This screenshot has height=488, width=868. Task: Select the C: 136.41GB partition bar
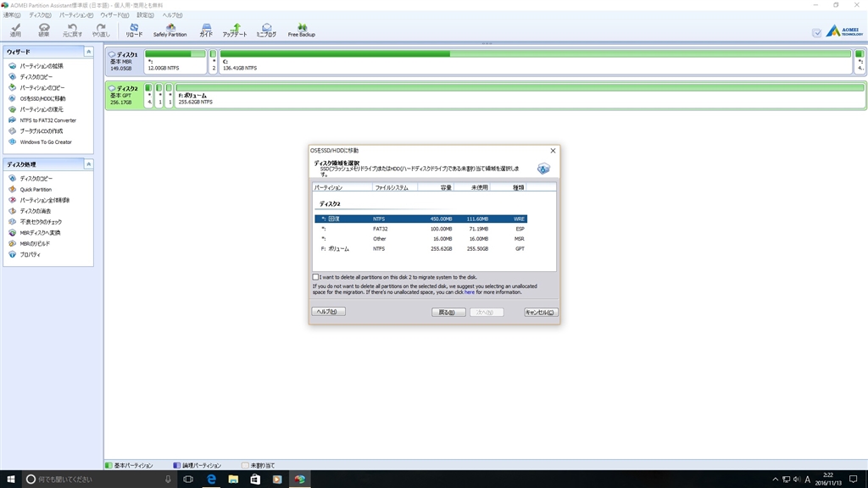click(x=536, y=61)
